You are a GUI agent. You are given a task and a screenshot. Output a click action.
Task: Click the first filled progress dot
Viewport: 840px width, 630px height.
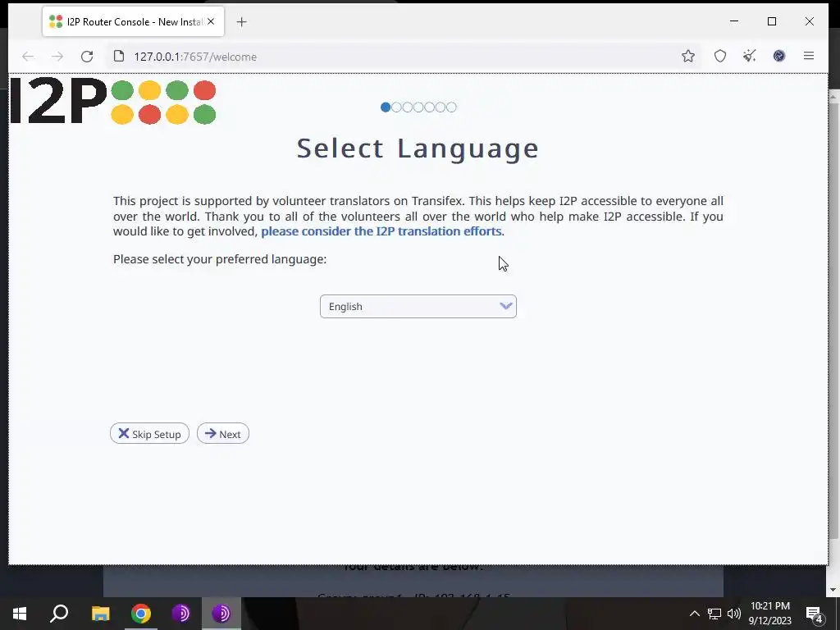click(x=386, y=107)
